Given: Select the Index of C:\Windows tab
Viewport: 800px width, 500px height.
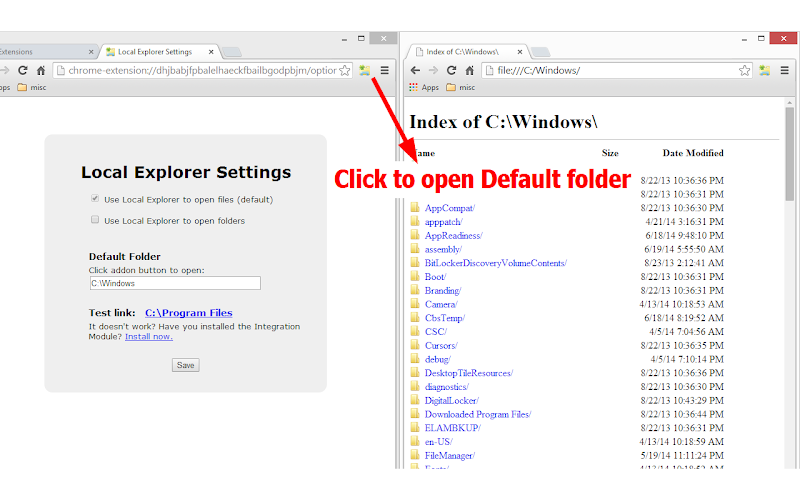Looking at the screenshot, I should (x=467, y=52).
